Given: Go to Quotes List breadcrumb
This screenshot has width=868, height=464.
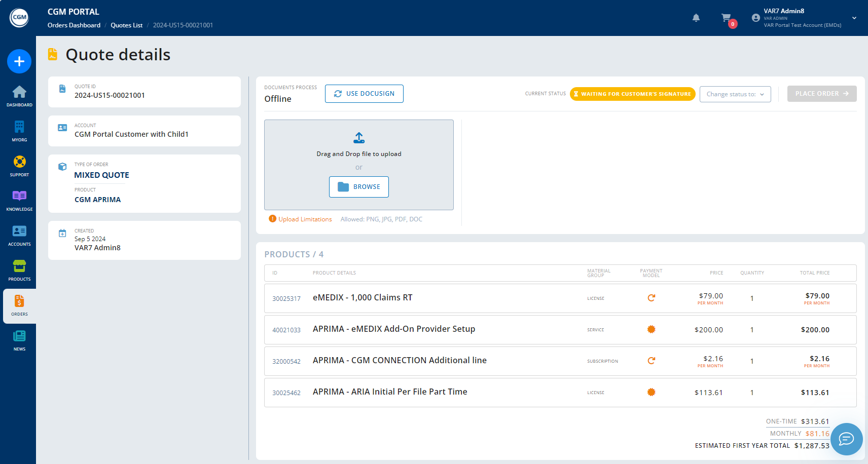Looking at the screenshot, I should click(x=126, y=25).
